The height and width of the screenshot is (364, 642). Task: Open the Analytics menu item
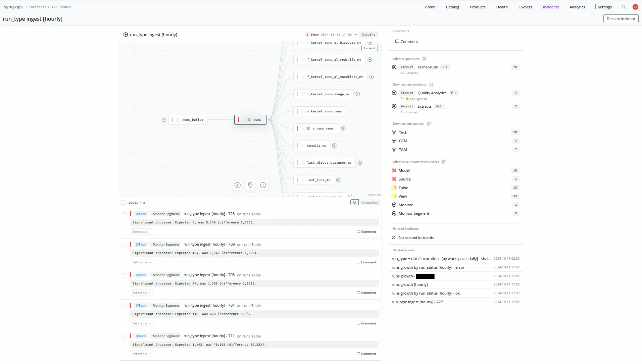coord(577,7)
